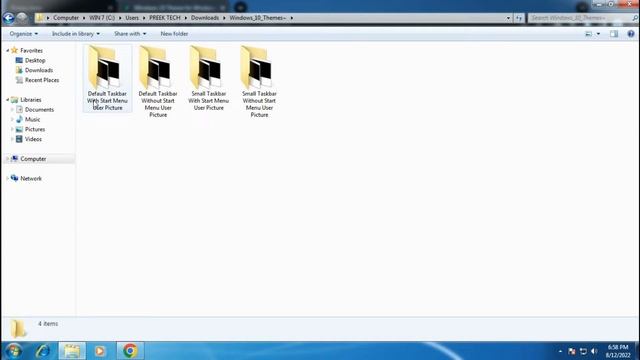This screenshot has width=640, height=360.
Task: Select 'Small Taskbar Without Start Menu User Picture' folder
Action: click(259, 82)
